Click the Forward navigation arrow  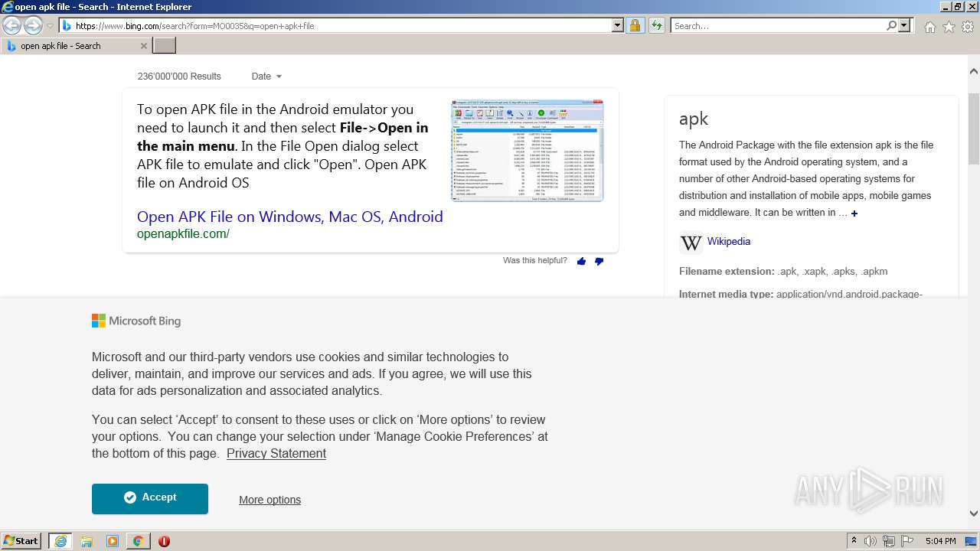pyautogui.click(x=33, y=25)
